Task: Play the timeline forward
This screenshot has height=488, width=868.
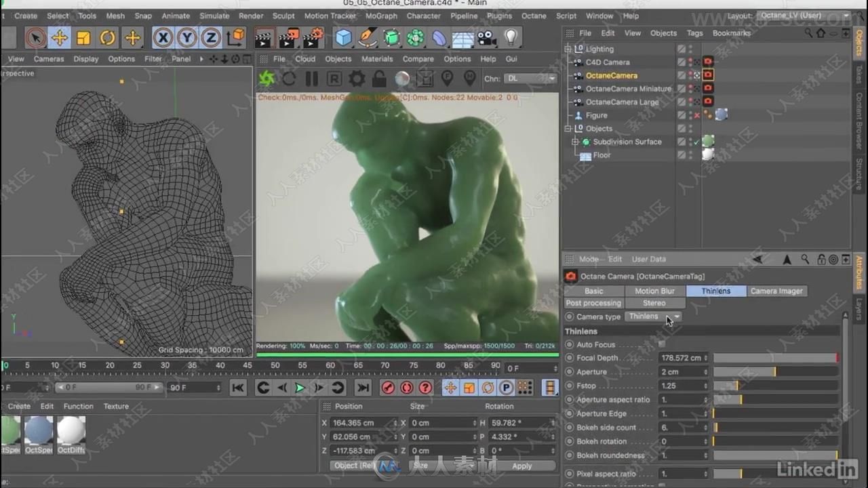Action: pyautogui.click(x=299, y=388)
